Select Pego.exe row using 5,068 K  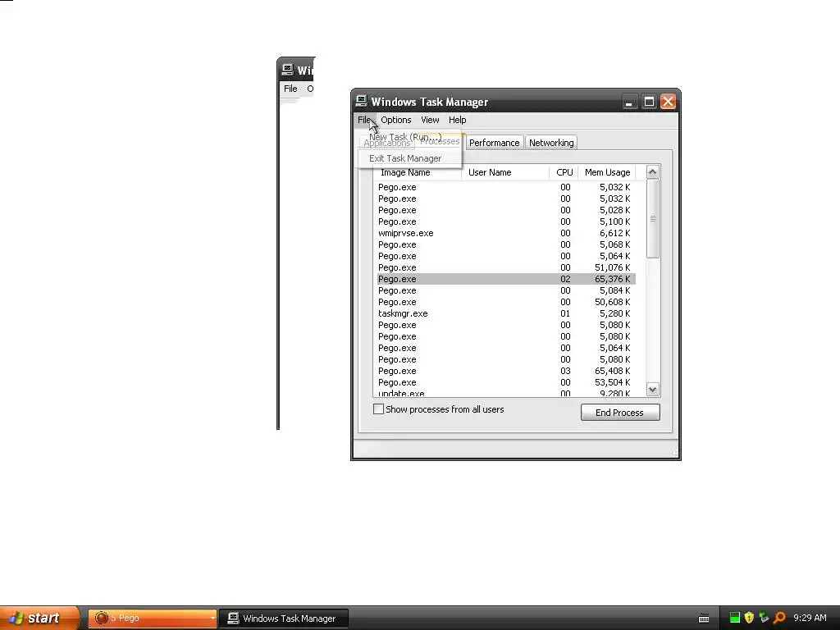(506, 244)
